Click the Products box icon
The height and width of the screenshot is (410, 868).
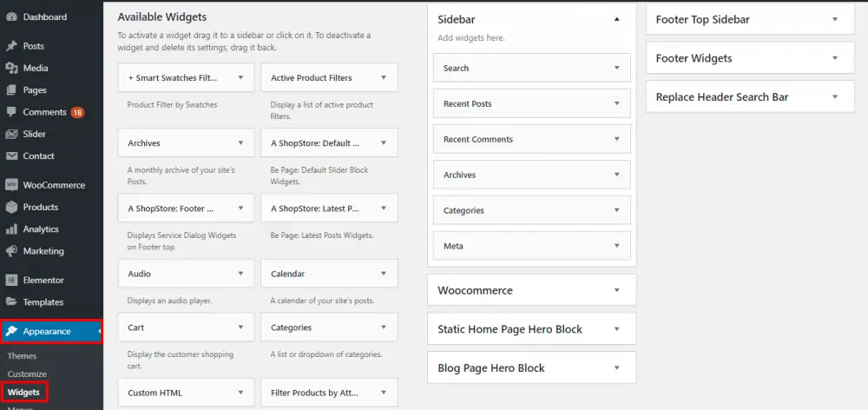(11, 208)
